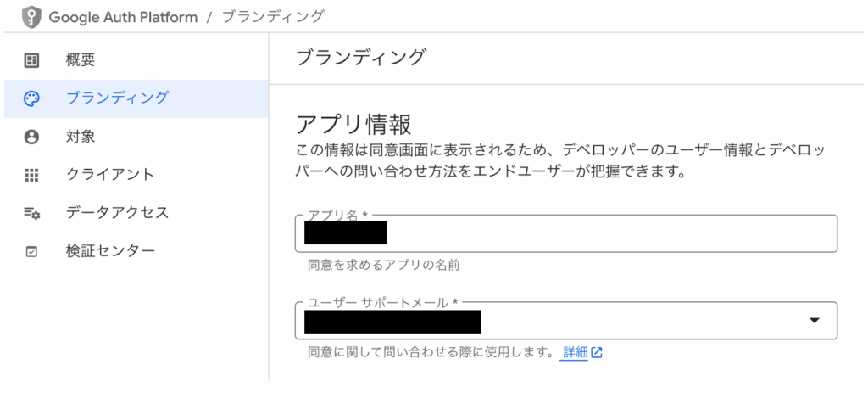This screenshot has height=398, width=868.
Task: Navigate to クライアント section
Action: [x=136, y=175]
